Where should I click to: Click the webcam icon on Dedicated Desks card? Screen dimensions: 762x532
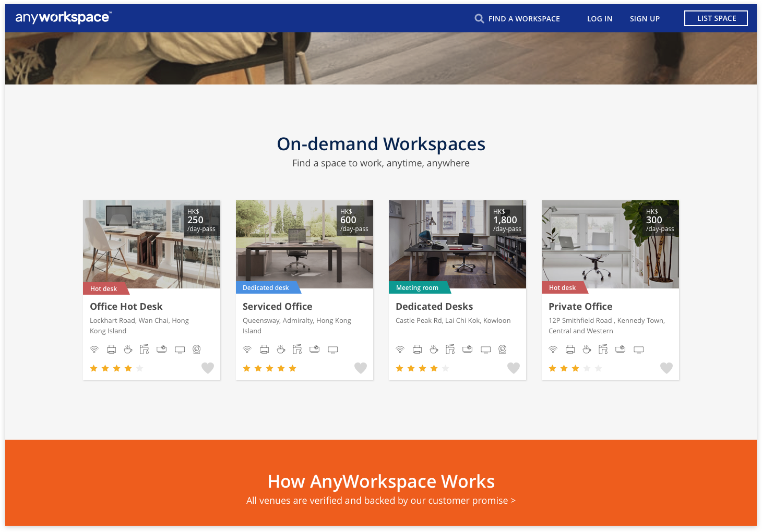[503, 349]
